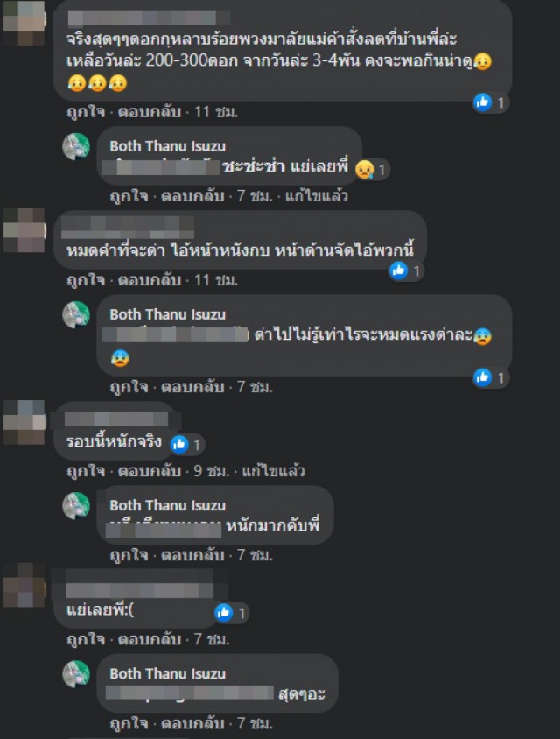
Task: Open Both Thanu Isuzu avatar on first reply
Action: click(76, 146)
